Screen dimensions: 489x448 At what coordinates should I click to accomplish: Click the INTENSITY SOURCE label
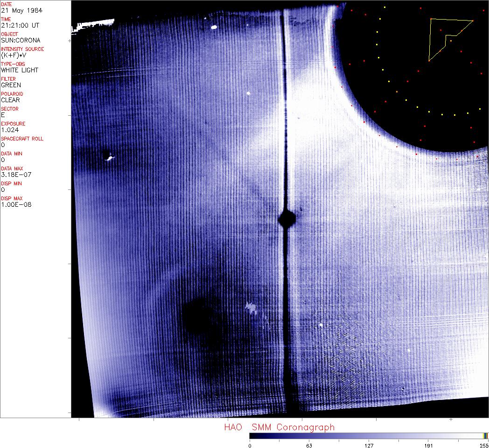pos(22,49)
